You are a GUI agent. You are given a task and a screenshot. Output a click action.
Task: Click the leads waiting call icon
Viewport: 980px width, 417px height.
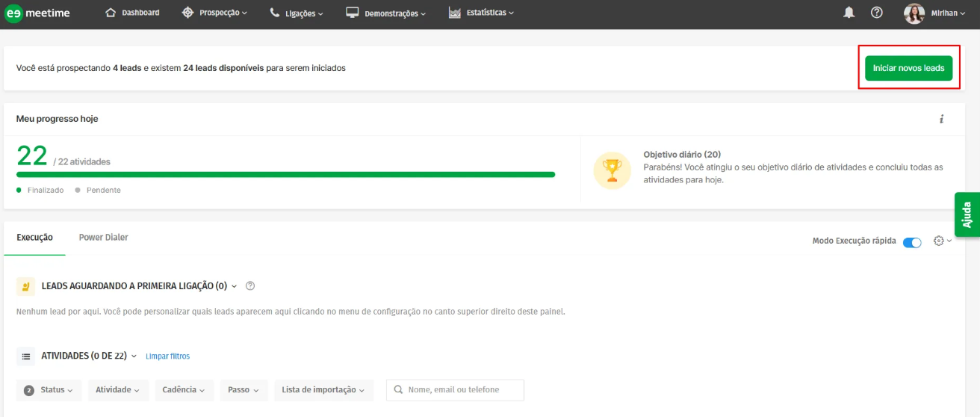[26, 286]
